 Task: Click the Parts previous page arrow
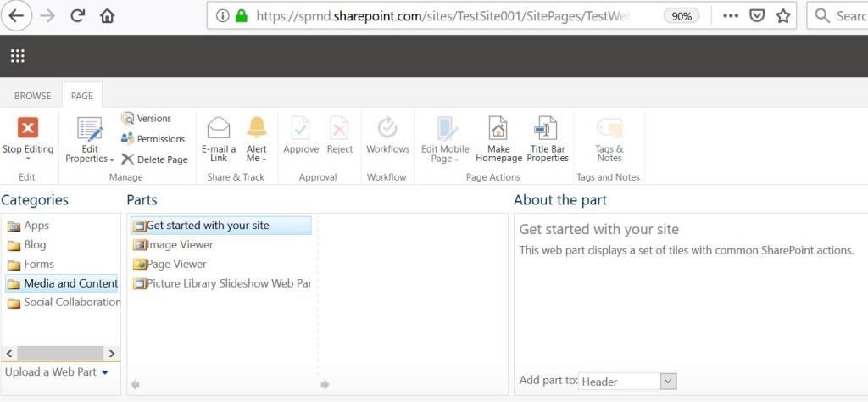coord(135,384)
